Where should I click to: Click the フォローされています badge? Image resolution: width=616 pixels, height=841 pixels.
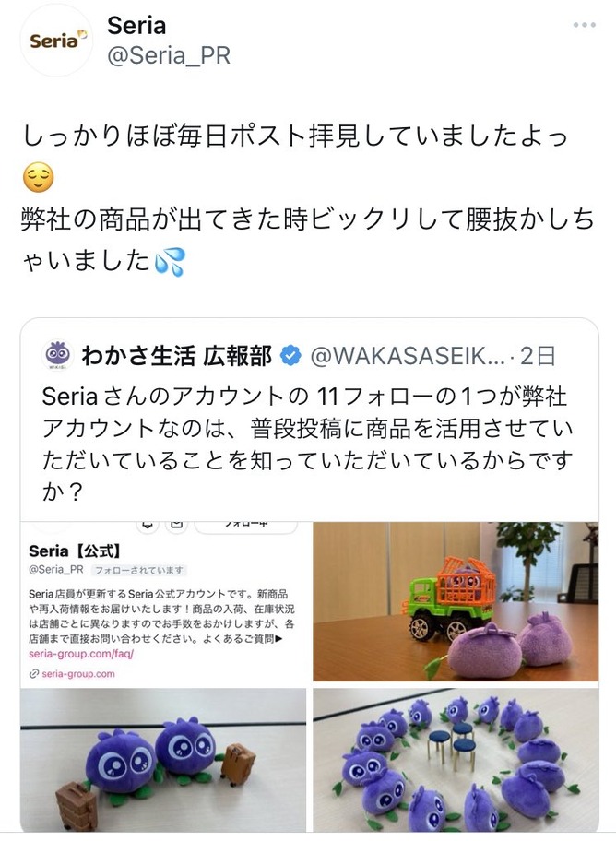coord(139,570)
